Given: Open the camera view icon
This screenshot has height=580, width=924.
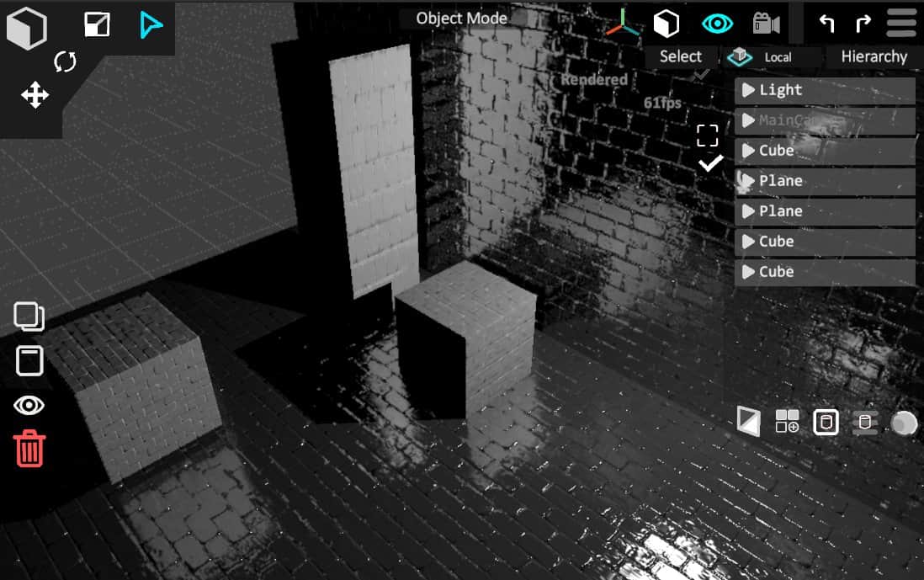Looking at the screenshot, I should coord(766,24).
